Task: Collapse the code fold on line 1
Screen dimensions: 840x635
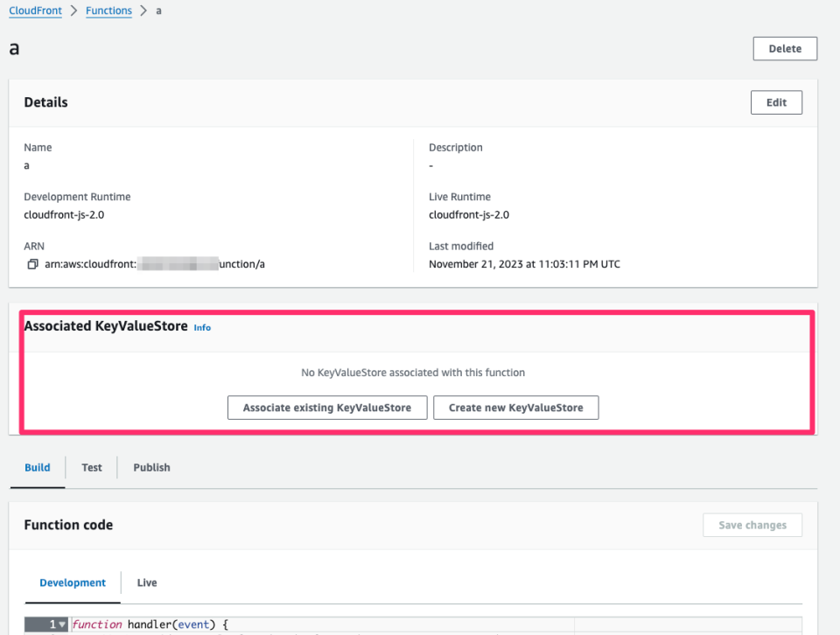Action: 61,624
